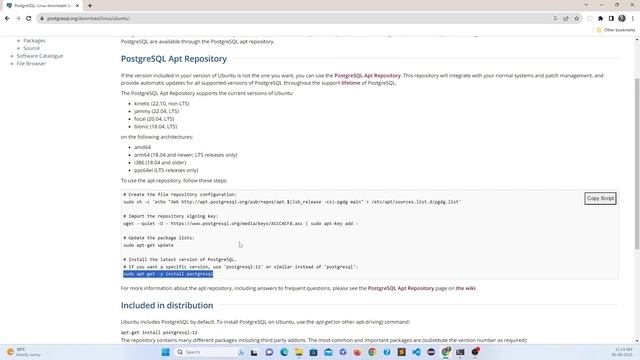Bookmark this page with the star icon
The image size is (640, 360).
tap(576, 18)
